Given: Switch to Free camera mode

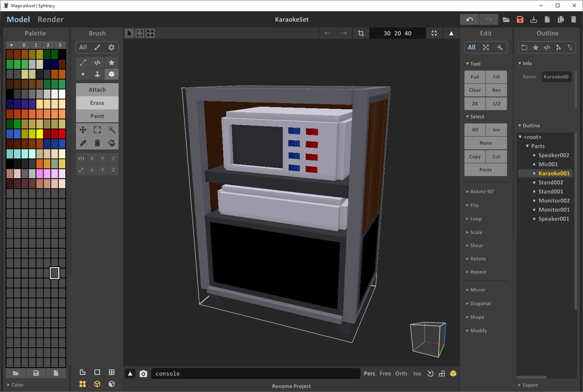Looking at the screenshot, I should (x=385, y=373).
